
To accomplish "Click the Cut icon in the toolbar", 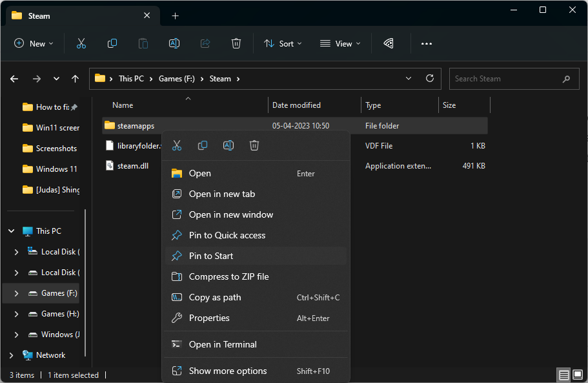I will [81, 43].
